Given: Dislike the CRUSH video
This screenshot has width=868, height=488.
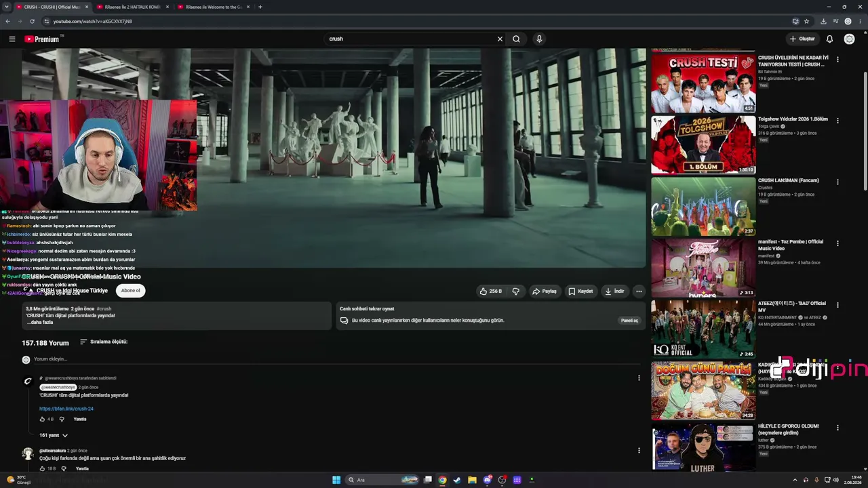Looking at the screenshot, I should 516,291.
